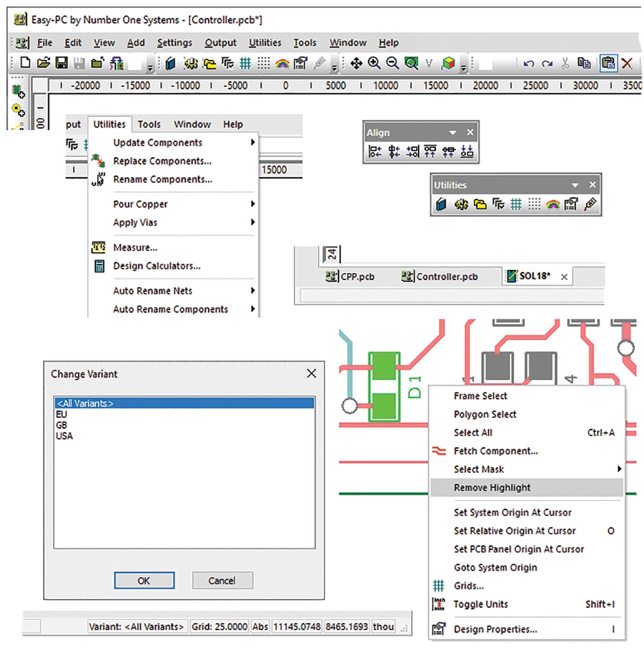644x650 pixels.
Task: Close the Change Variant dialog
Action: 311,374
